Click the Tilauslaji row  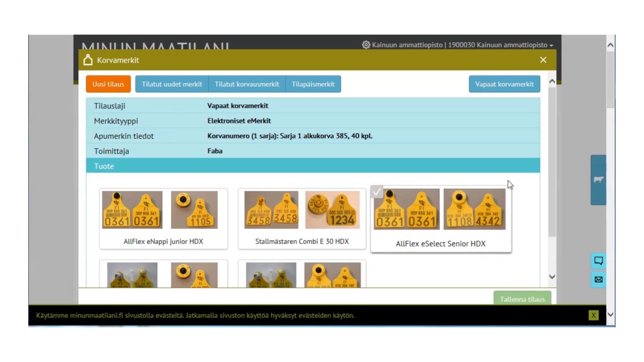click(313, 106)
